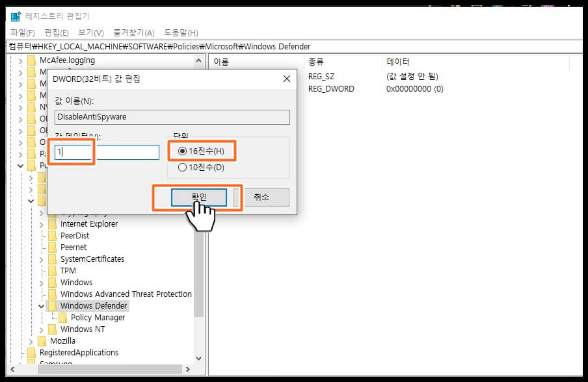Viewport: 588px width, 382px height.
Task: Click the Peernet folder icon
Action: pyautogui.click(x=53, y=247)
